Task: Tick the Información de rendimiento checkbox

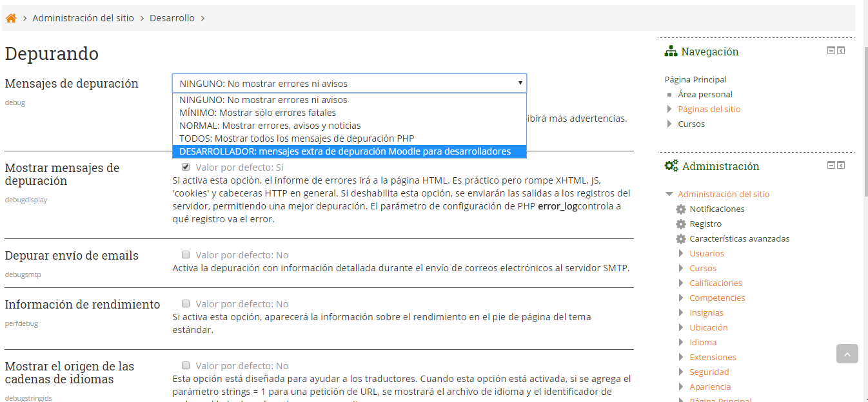Action: point(186,303)
